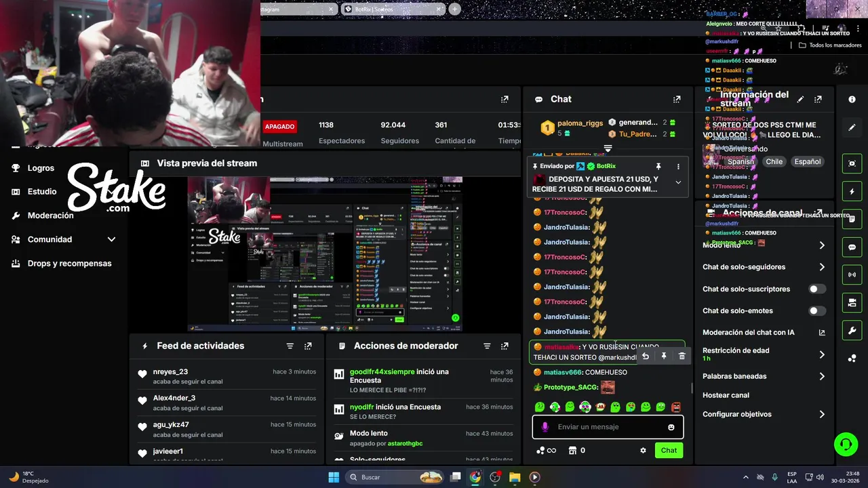Open Logros in the sidebar
Screen dimensions: 868x488
coord(41,168)
